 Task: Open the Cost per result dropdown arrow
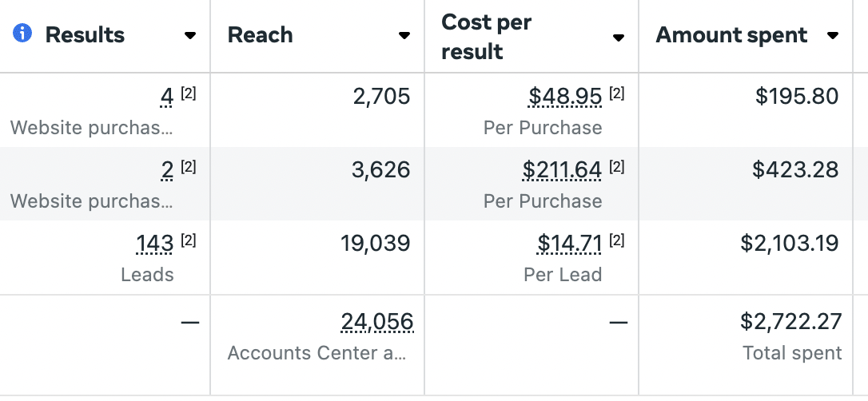[x=619, y=37]
